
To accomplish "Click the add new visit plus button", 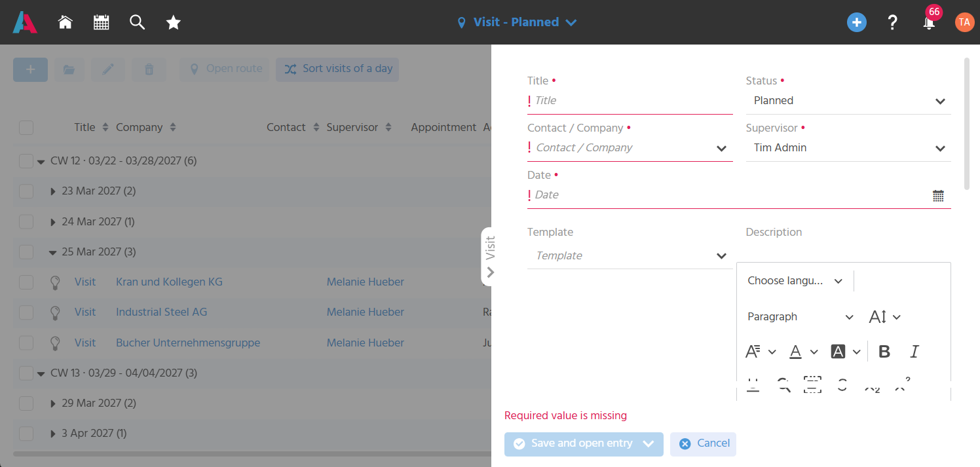I will click(30, 69).
